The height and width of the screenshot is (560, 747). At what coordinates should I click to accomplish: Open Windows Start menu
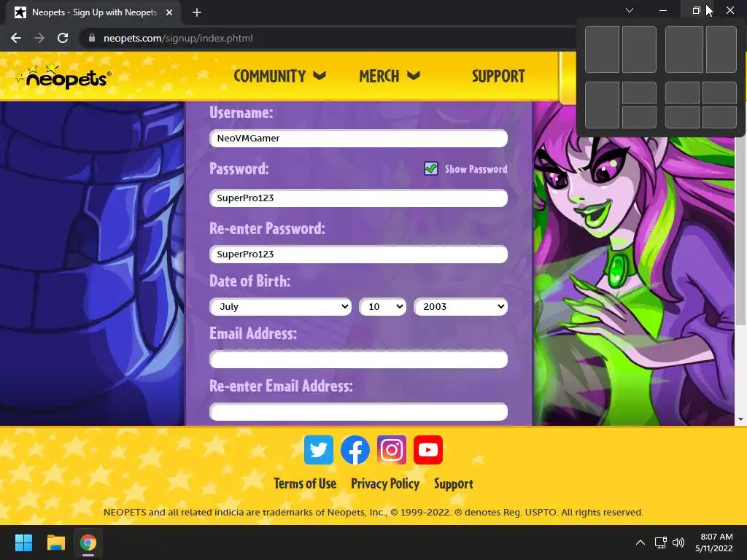point(23,542)
